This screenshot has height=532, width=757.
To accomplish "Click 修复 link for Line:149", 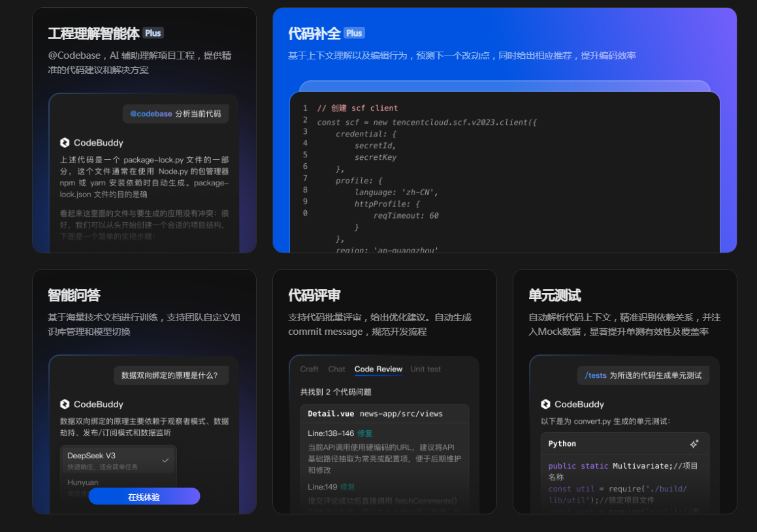I will click(347, 487).
